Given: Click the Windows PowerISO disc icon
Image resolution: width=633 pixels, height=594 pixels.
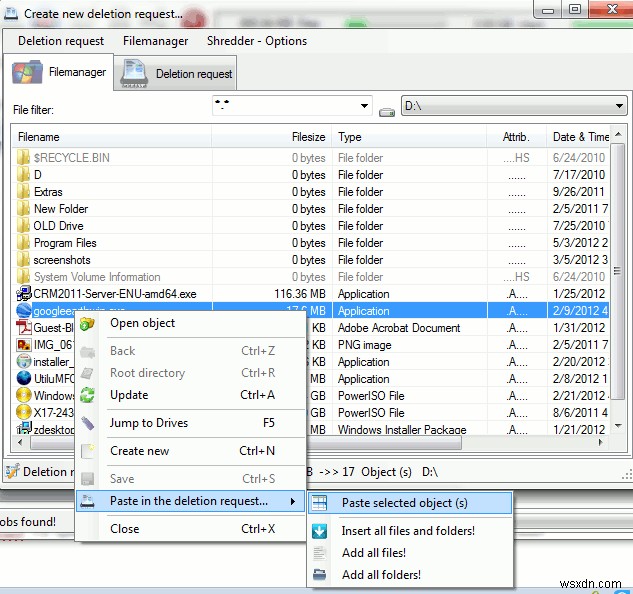Looking at the screenshot, I should (24, 395).
